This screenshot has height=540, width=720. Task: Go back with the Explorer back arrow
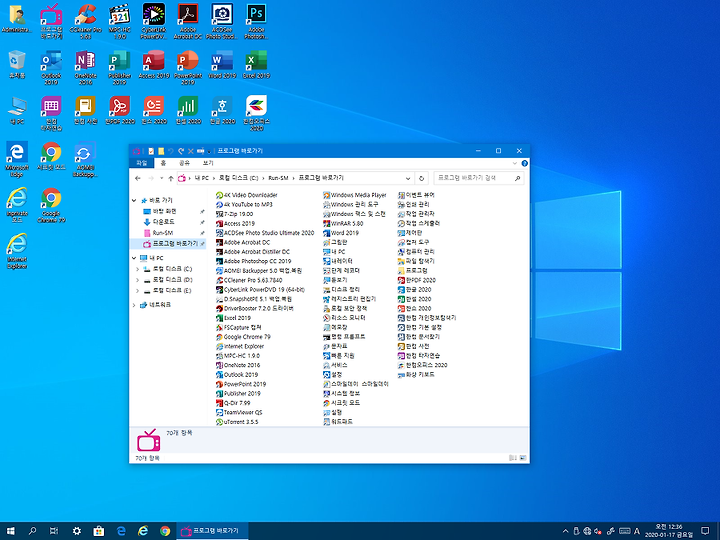click(138, 178)
